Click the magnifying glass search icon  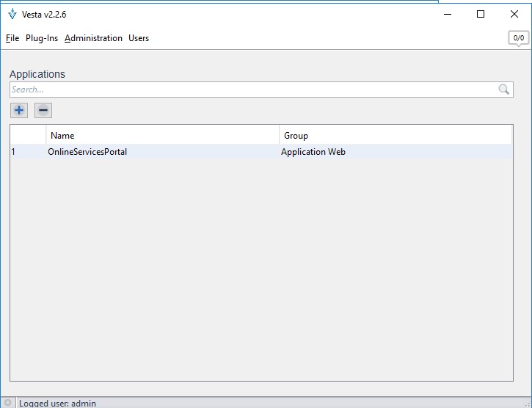click(x=503, y=90)
